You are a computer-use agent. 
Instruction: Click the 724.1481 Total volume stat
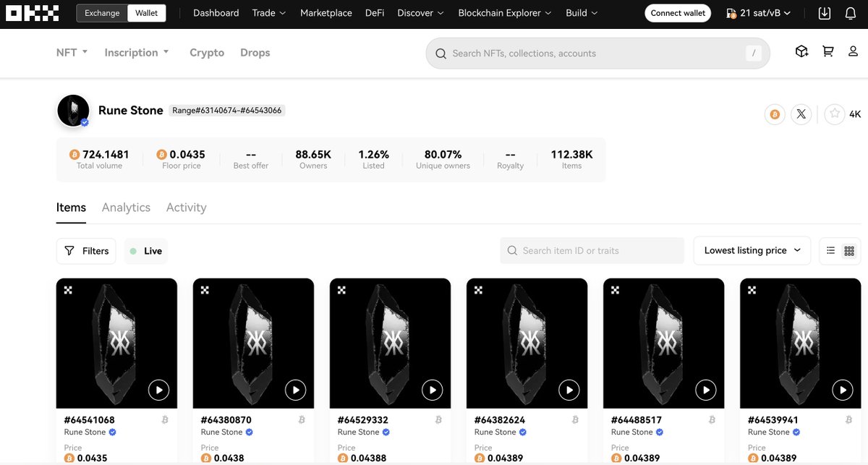(x=99, y=159)
